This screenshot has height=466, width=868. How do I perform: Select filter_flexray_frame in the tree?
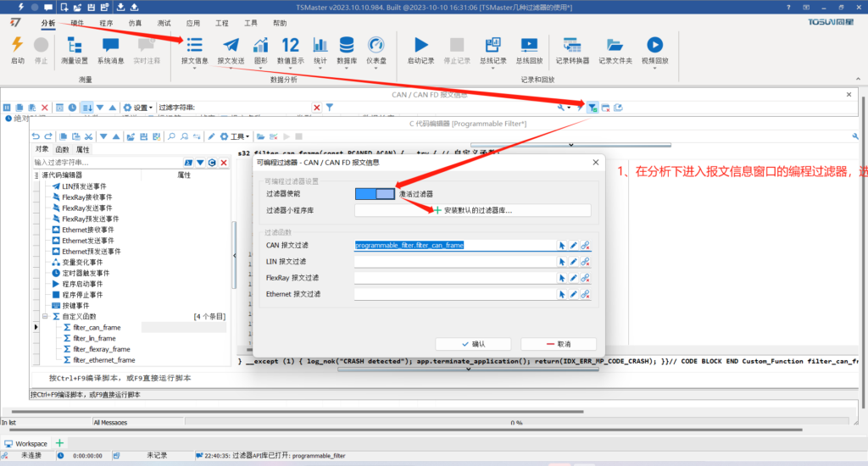click(102, 349)
